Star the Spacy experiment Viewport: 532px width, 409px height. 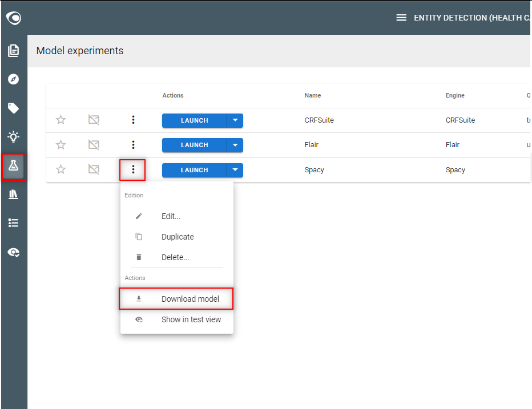point(61,169)
